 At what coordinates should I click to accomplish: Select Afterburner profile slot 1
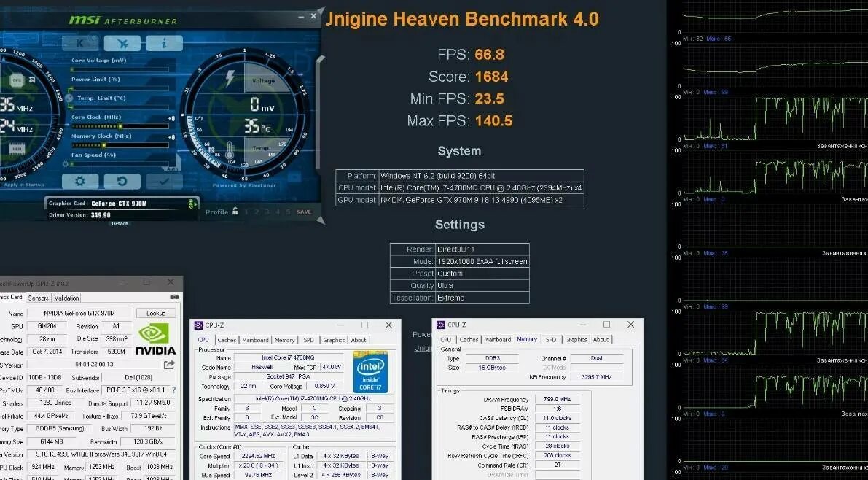click(247, 212)
